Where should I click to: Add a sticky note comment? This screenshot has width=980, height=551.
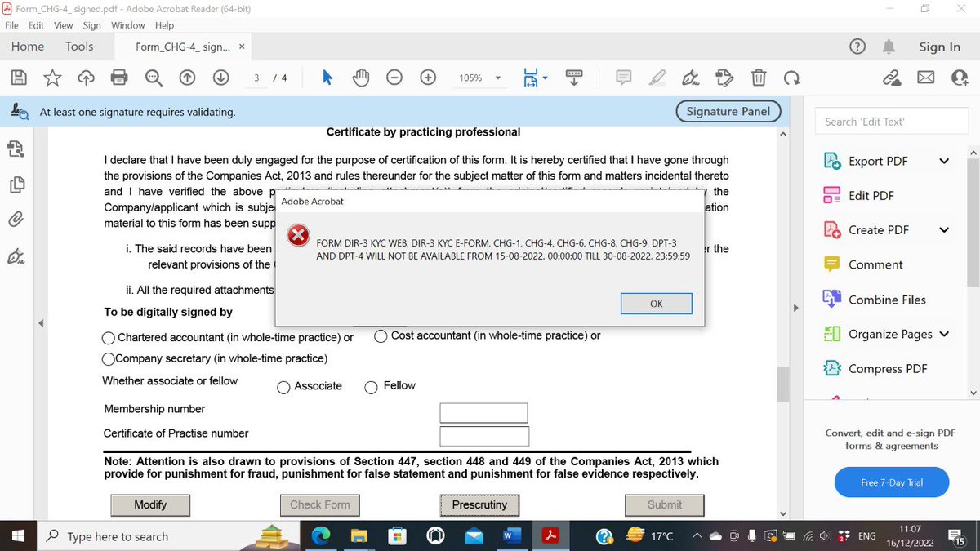(624, 78)
